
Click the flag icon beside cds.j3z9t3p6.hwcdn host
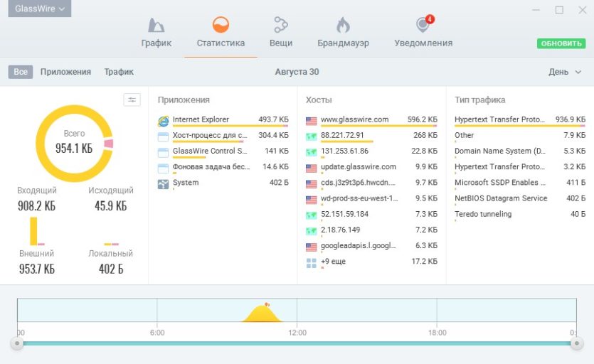(x=312, y=184)
